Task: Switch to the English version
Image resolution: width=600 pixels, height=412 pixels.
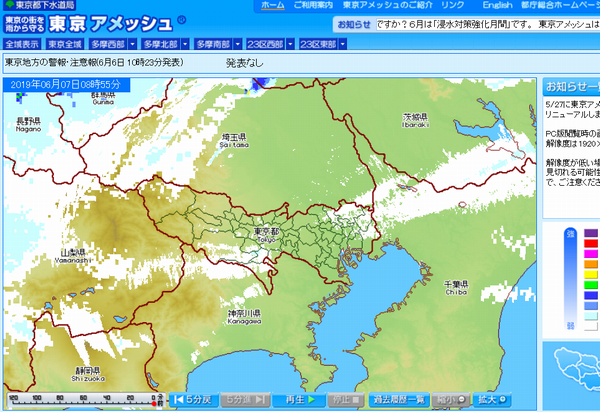Action: [497, 5]
